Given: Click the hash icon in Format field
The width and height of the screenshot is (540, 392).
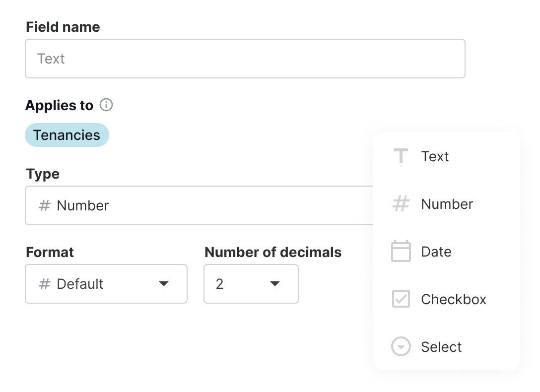Looking at the screenshot, I should click(x=45, y=284).
